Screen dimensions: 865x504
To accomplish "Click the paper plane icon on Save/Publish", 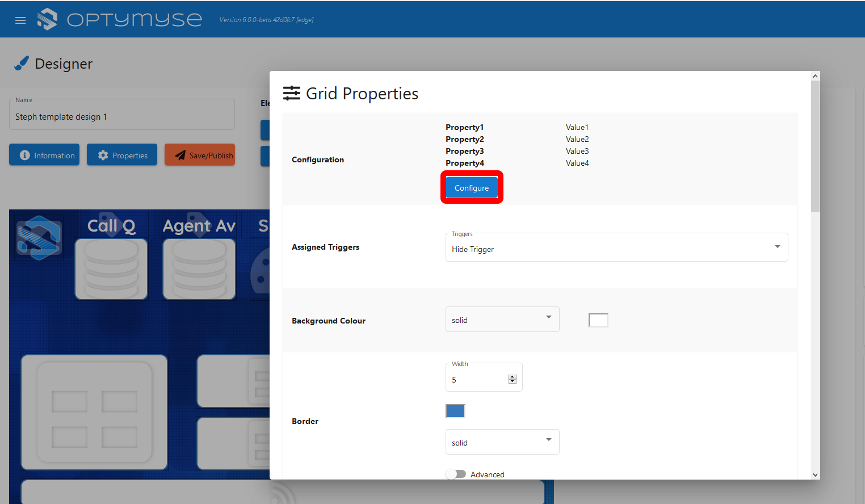I will point(180,154).
